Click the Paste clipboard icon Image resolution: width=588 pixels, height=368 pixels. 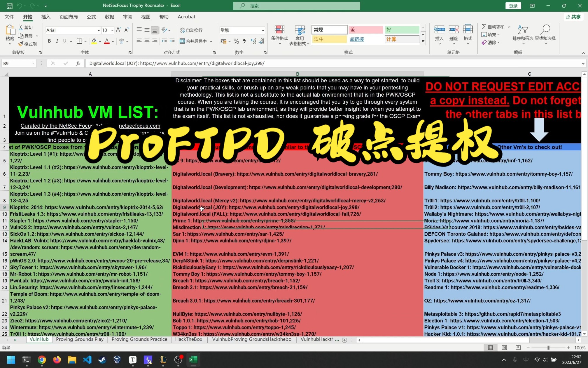tap(10, 30)
